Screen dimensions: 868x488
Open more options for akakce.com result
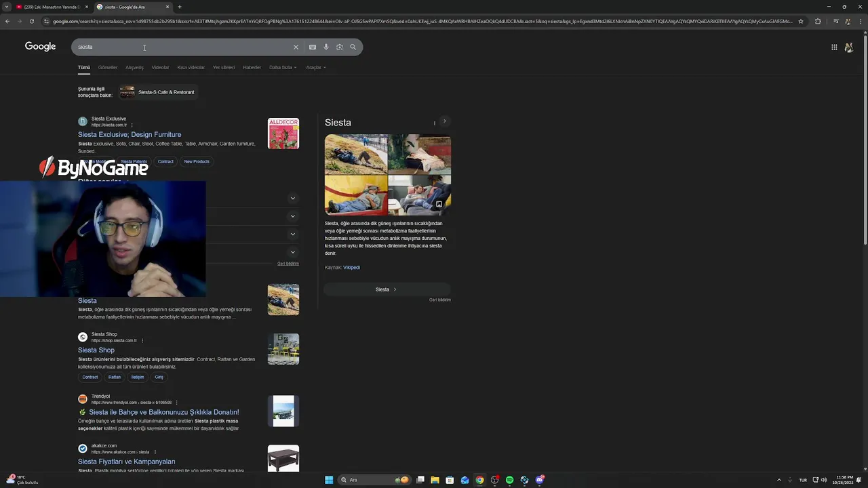coord(155,451)
